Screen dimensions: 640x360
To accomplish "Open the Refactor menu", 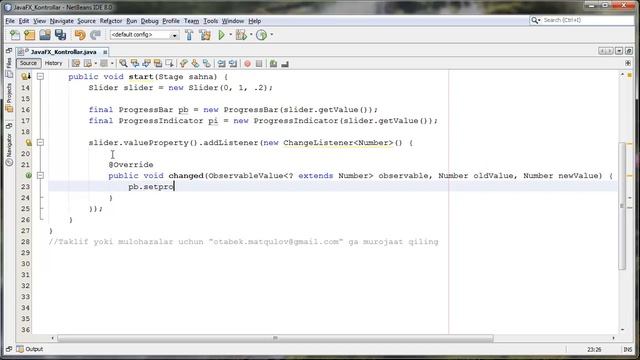I will tap(111, 21).
